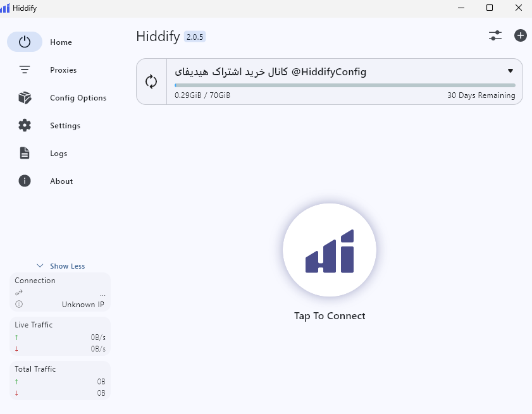Open quick settings sliders icon at top right

coord(495,36)
